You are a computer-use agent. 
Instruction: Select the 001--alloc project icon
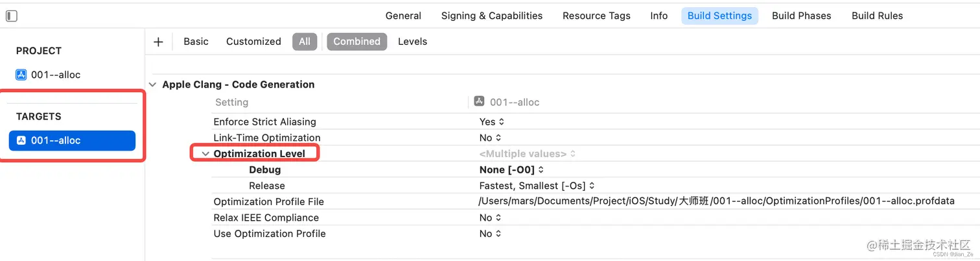(21, 75)
